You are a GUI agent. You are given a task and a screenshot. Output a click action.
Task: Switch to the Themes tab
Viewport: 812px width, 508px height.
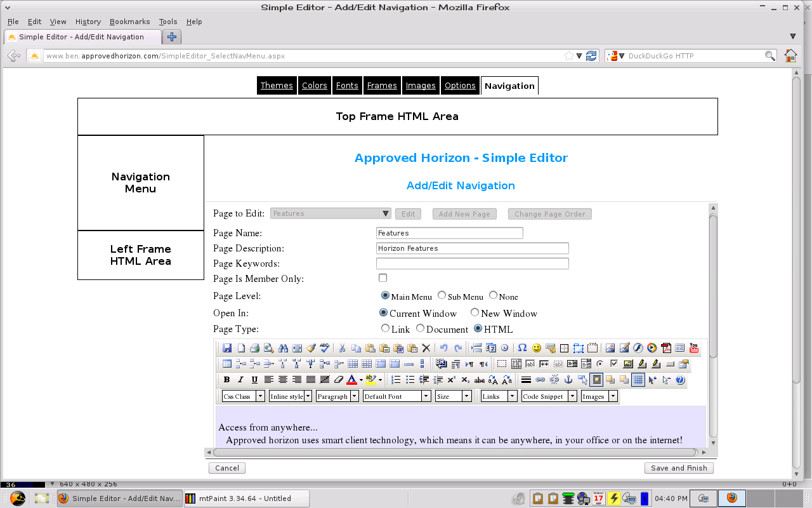[x=277, y=86]
